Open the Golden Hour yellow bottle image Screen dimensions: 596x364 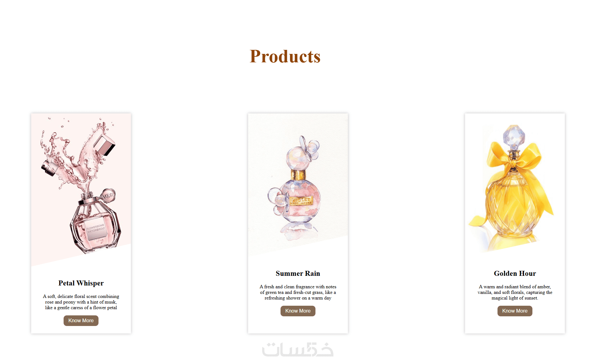(x=515, y=184)
